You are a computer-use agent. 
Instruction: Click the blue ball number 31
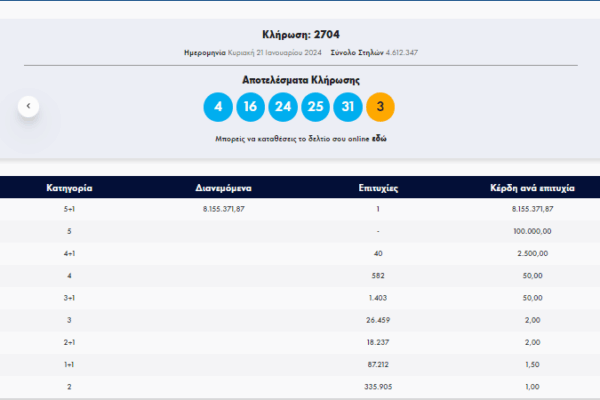tap(348, 106)
